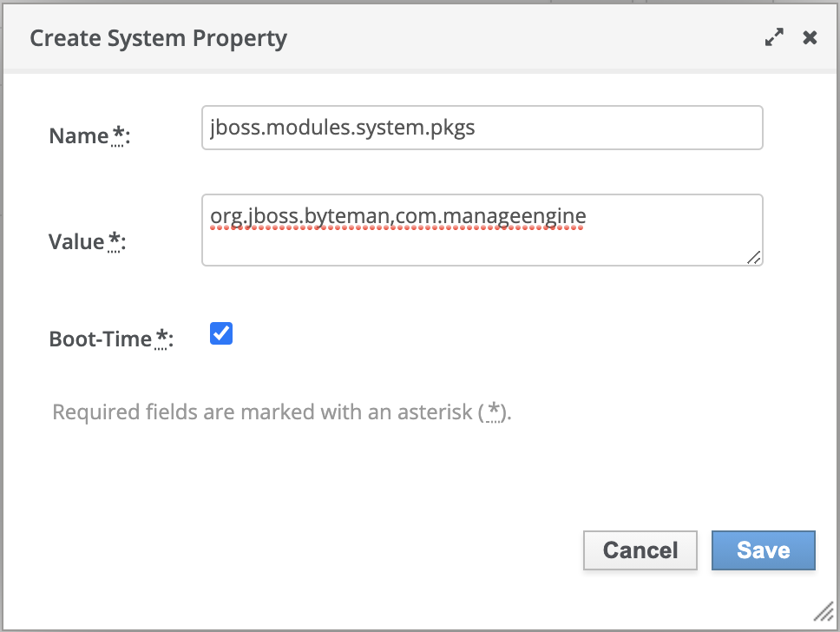Click inside the Value text area
Viewport: 840px width, 632px height.
coord(482,230)
